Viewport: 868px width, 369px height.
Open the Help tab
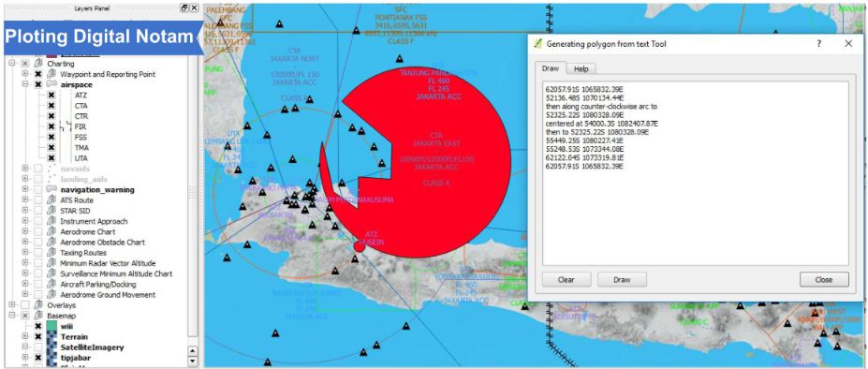581,69
